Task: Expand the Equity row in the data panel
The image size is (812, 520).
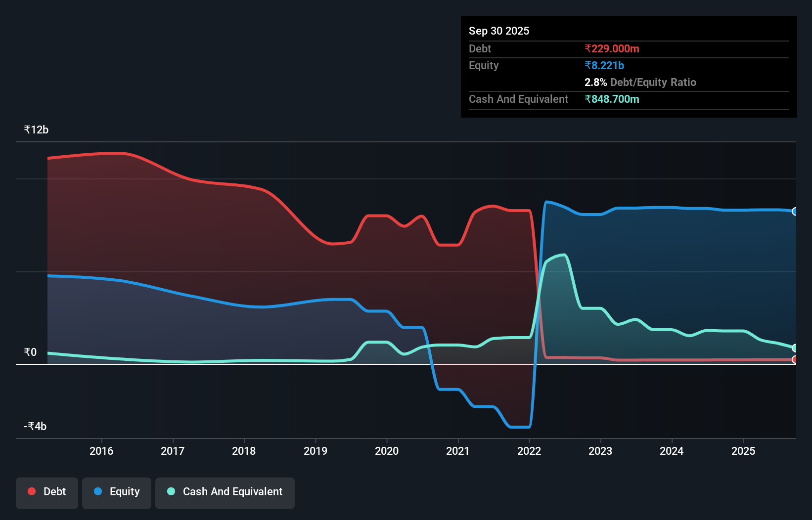Action: 483,65
